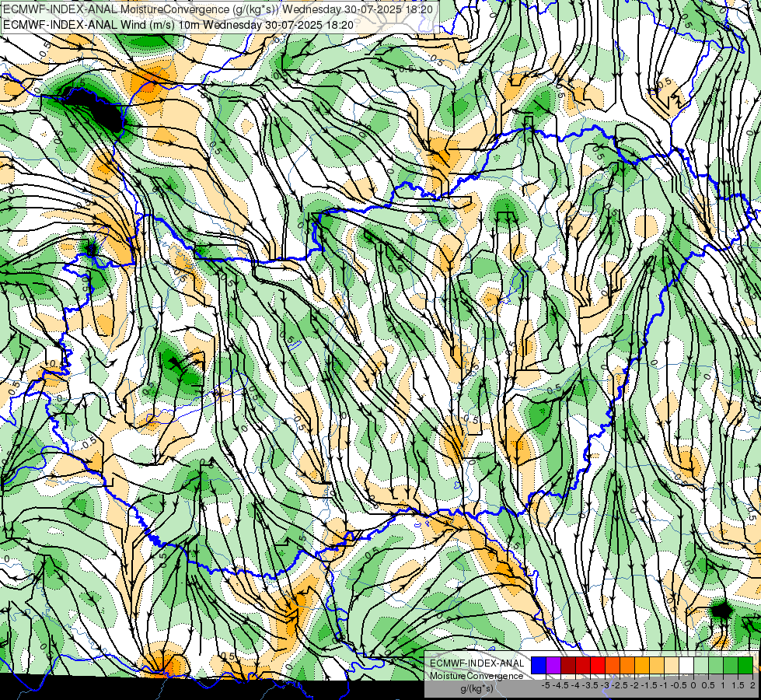Click the dark green swatch between 1.5 and 2
The width and height of the screenshot is (761, 700).
pyautogui.click(x=745, y=665)
